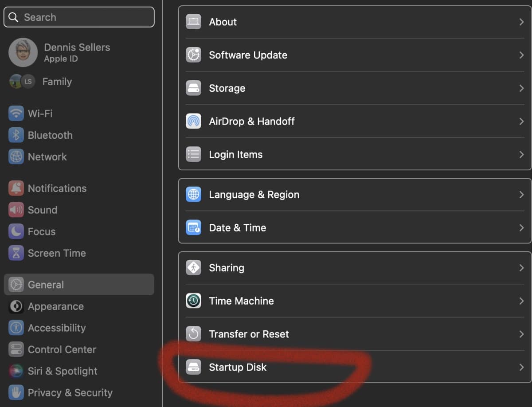Click the Notifications bell icon
The width and height of the screenshot is (532, 407).
click(16, 188)
